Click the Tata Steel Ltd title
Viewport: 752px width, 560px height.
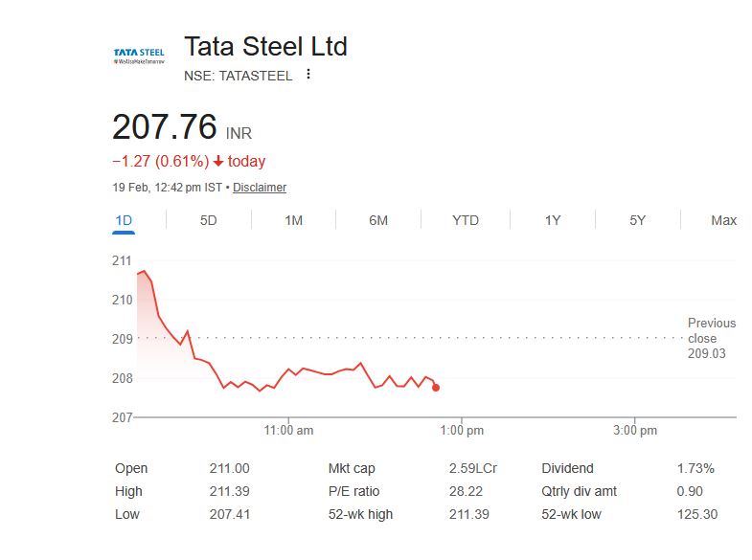click(265, 46)
